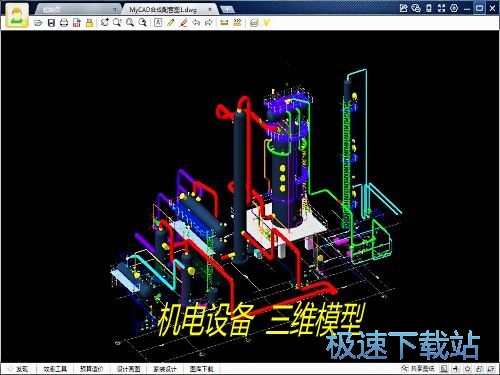Open the user avatar profile
The image size is (500, 375).
(17, 16)
